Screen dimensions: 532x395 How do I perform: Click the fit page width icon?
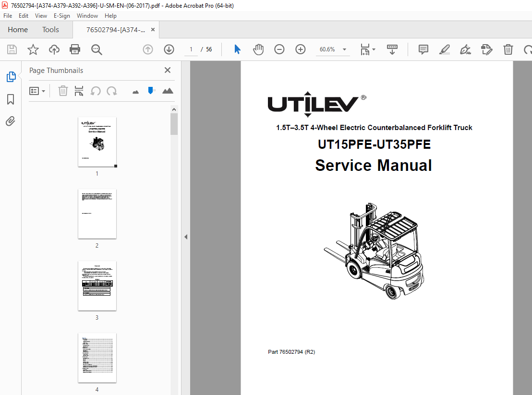coord(365,49)
